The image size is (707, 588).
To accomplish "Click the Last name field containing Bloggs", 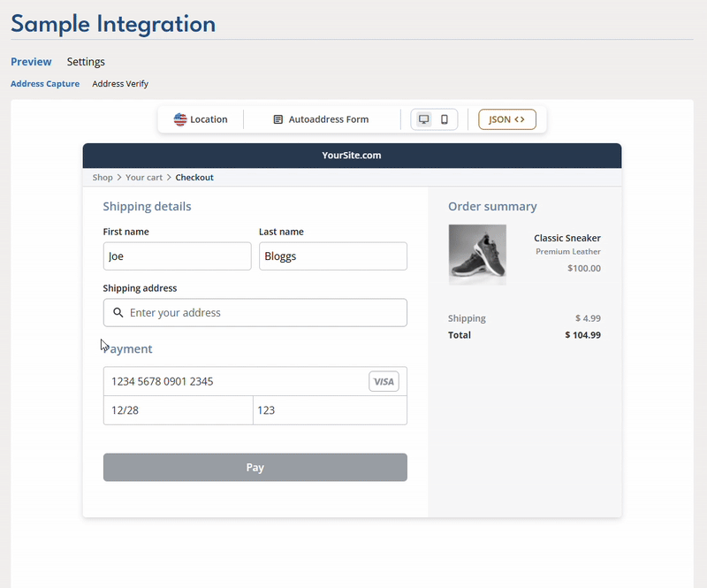I will coord(333,256).
